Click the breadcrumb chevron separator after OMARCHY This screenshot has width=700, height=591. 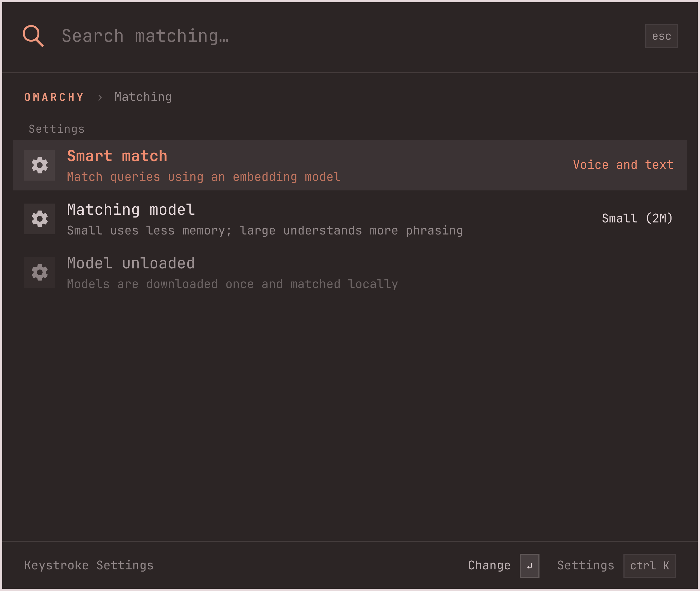(100, 97)
